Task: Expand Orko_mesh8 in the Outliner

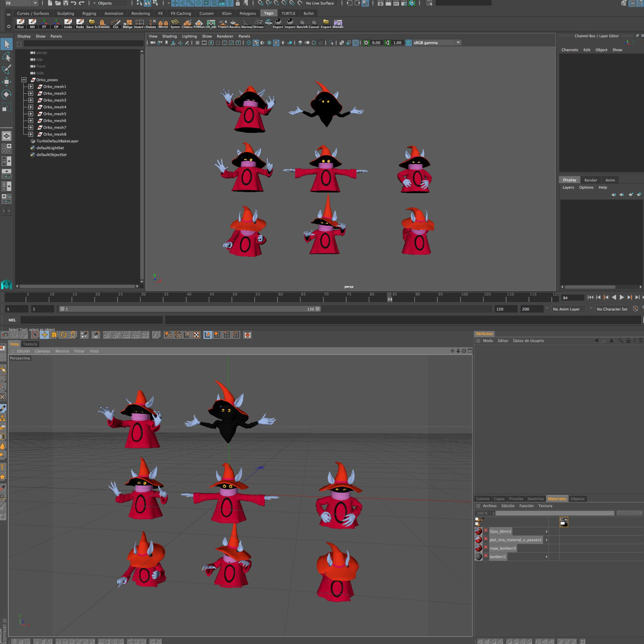Action: 31,134
